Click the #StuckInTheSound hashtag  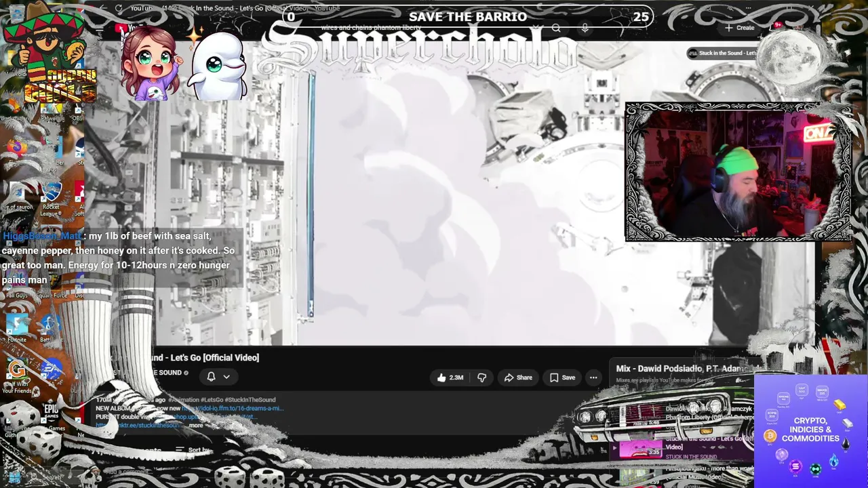[x=250, y=400]
